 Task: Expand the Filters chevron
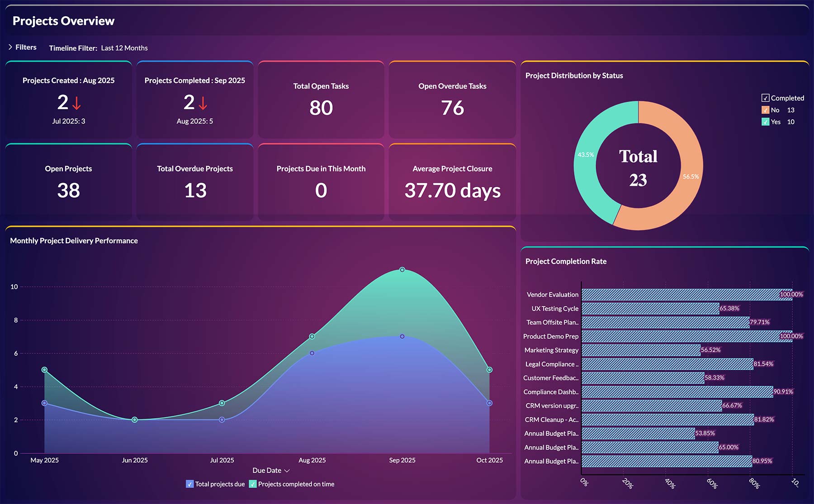tap(10, 47)
